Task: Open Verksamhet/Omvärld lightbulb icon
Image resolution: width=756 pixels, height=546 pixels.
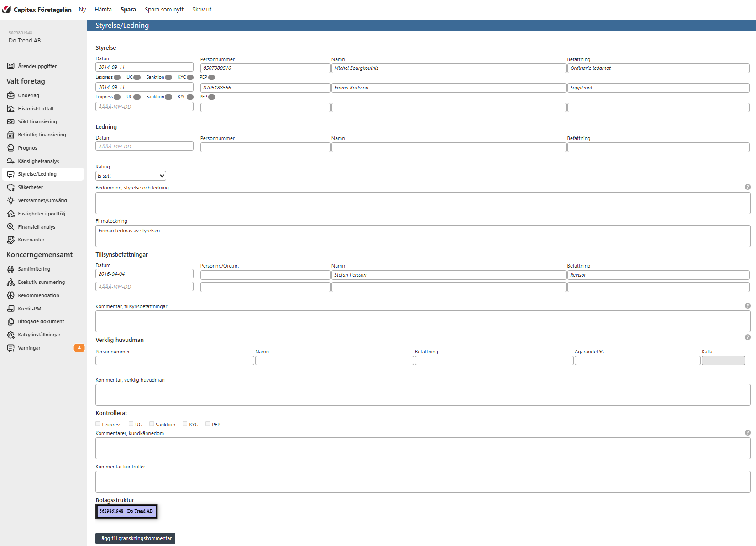Action: click(10, 200)
